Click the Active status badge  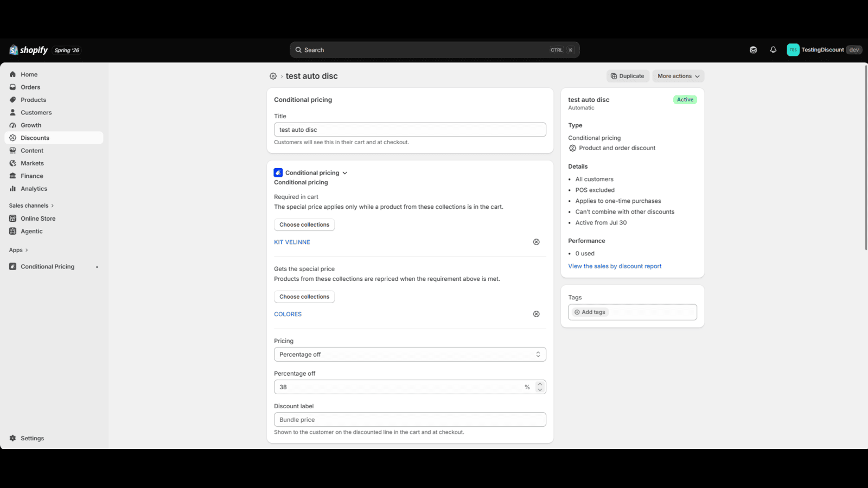[x=685, y=100]
